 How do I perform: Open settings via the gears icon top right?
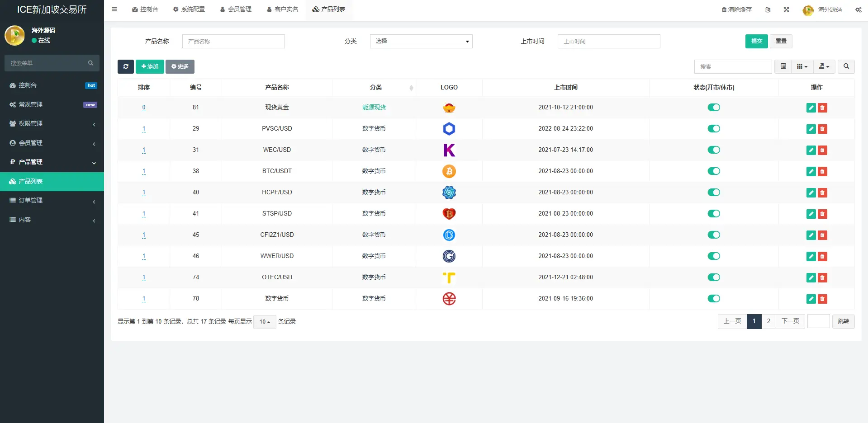pyautogui.click(x=858, y=9)
